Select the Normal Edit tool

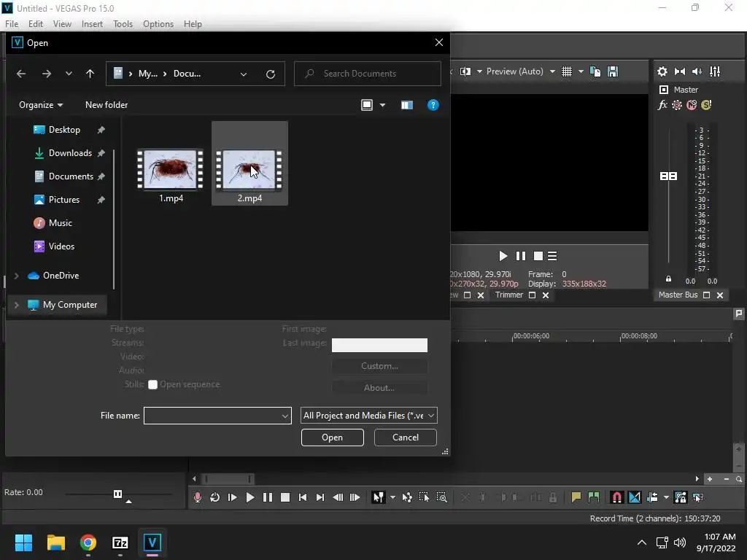point(379,497)
